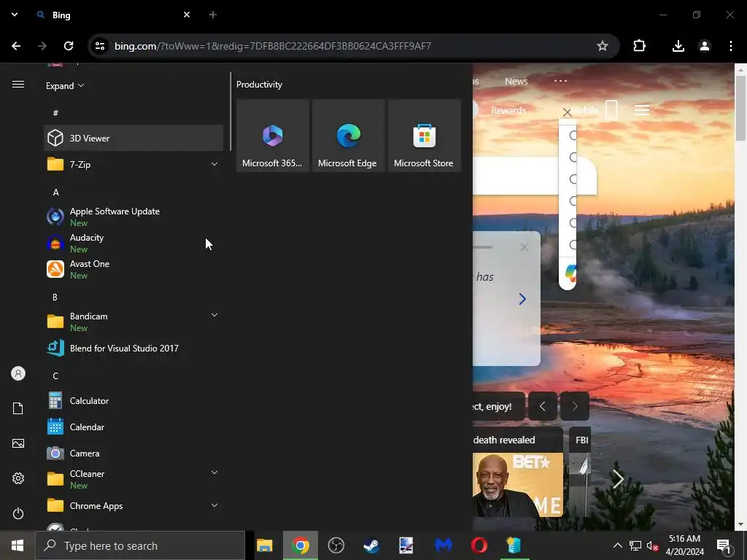This screenshot has height=560, width=747.
Task: Jump to letter A in app list
Action: pyautogui.click(x=55, y=192)
